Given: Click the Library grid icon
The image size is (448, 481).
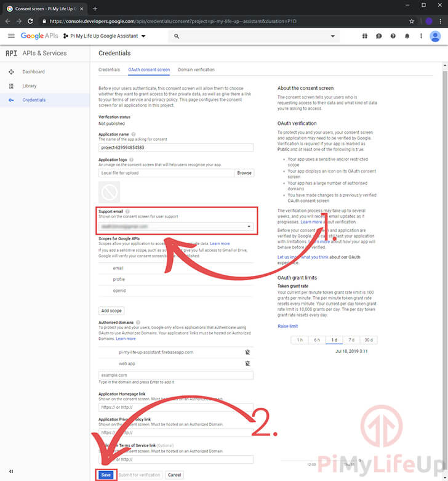Looking at the screenshot, I should click(x=11, y=86).
